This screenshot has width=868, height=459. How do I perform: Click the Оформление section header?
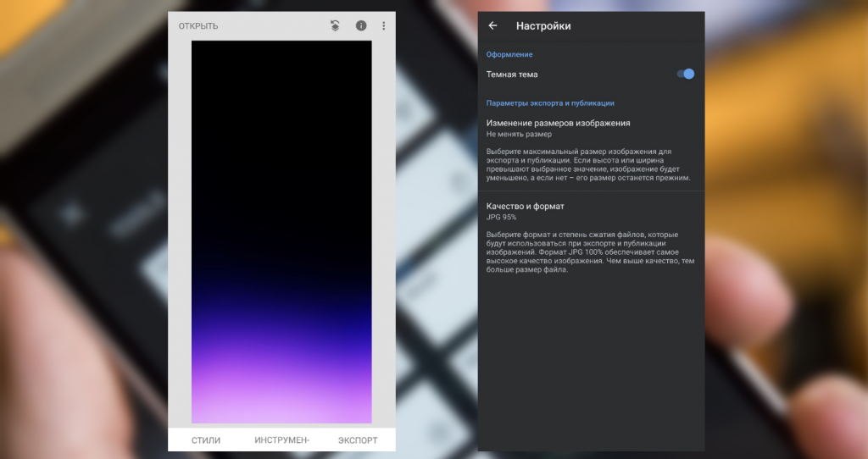(509, 54)
